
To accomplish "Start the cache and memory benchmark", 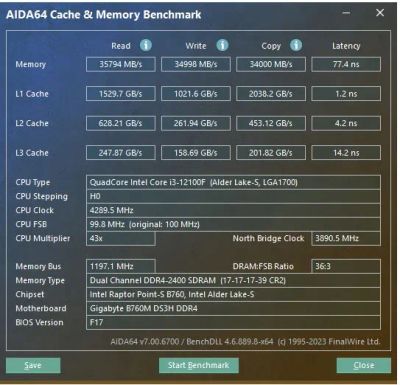I will (x=199, y=365).
